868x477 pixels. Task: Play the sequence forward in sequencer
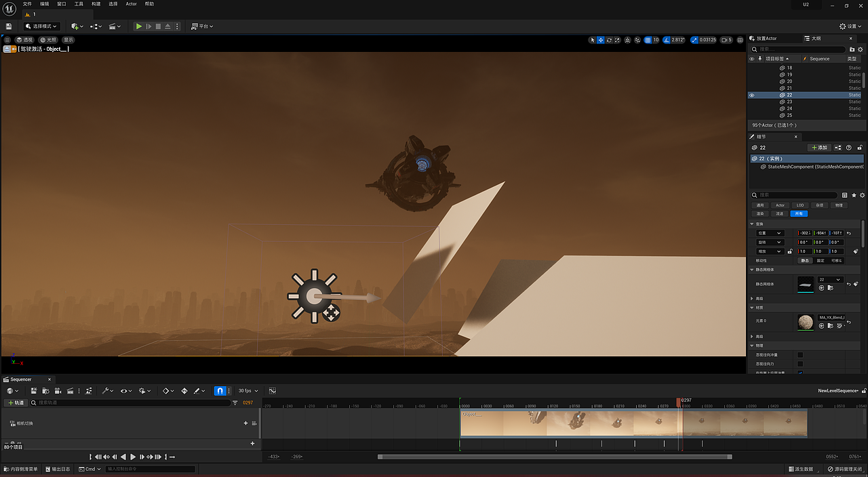click(x=133, y=457)
